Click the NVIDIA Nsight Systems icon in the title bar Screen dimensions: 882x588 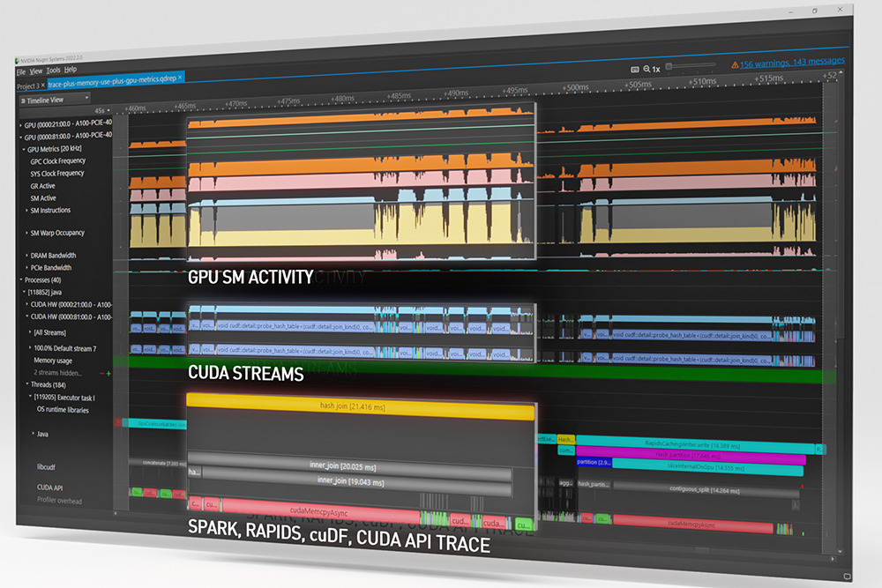point(17,60)
